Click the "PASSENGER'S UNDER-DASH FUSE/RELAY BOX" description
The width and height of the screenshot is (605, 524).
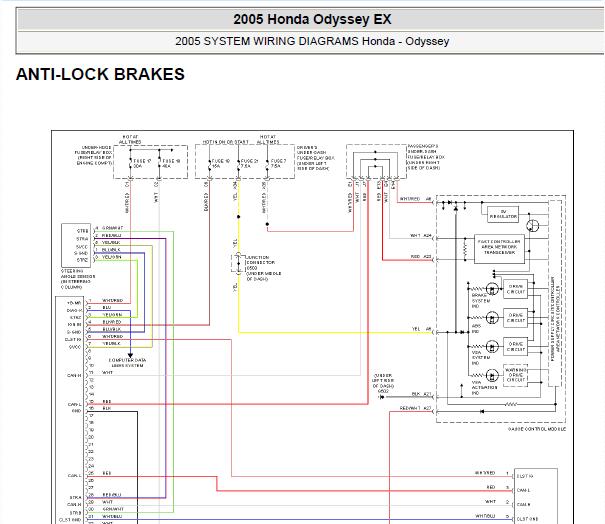pyautogui.click(x=426, y=157)
